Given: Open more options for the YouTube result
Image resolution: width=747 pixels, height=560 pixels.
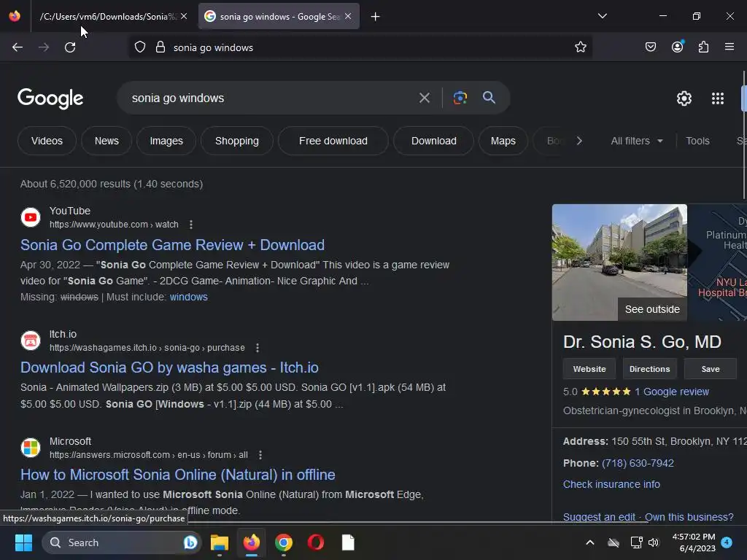Looking at the screenshot, I should (x=191, y=225).
